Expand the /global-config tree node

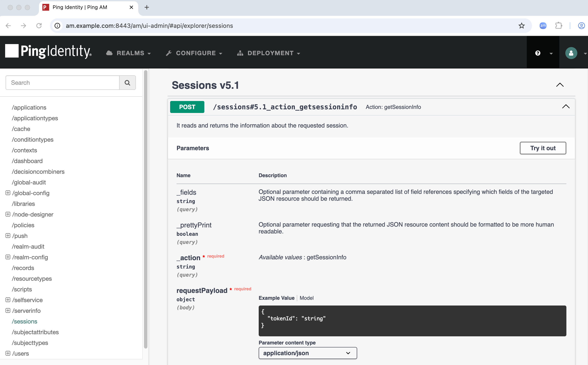click(x=8, y=193)
